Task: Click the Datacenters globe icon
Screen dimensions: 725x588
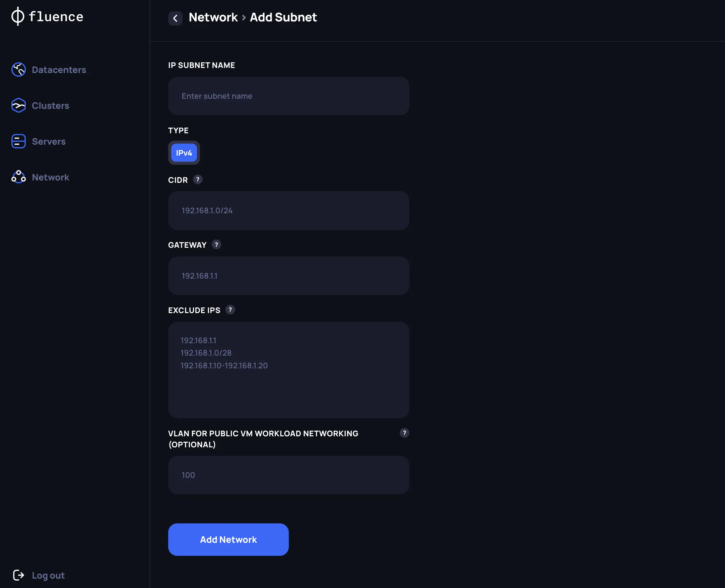Action: pyautogui.click(x=18, y=70)
